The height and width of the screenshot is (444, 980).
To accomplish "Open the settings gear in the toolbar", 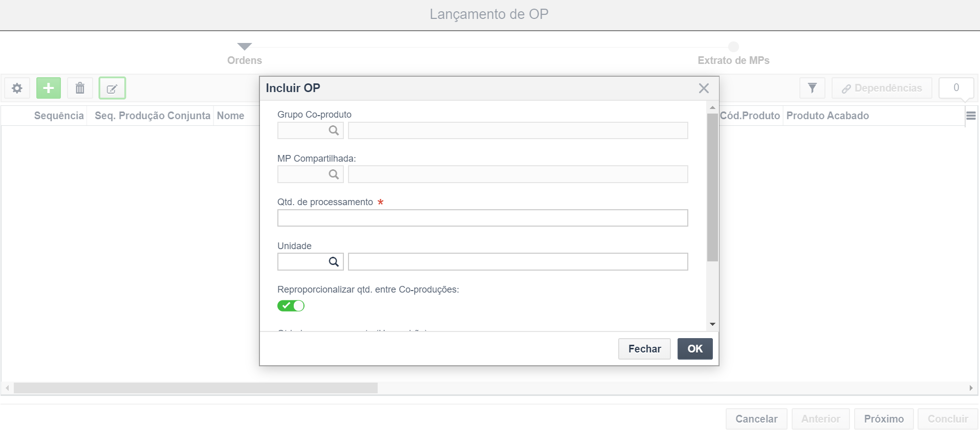I will pos(17,88).
